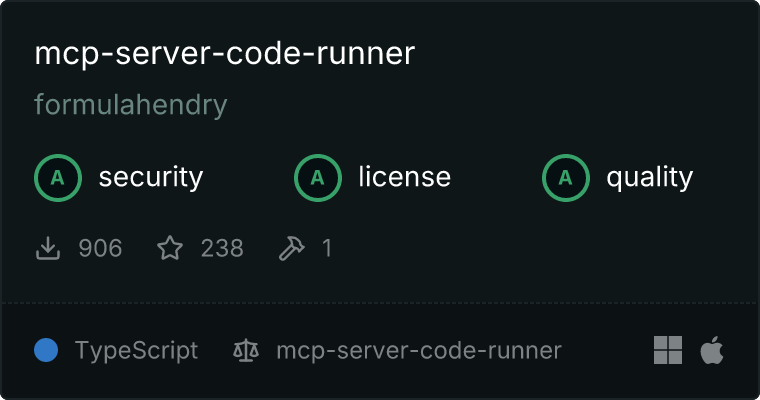Select the TypeScript language label
760x400 pixels.
click(136, 351)
